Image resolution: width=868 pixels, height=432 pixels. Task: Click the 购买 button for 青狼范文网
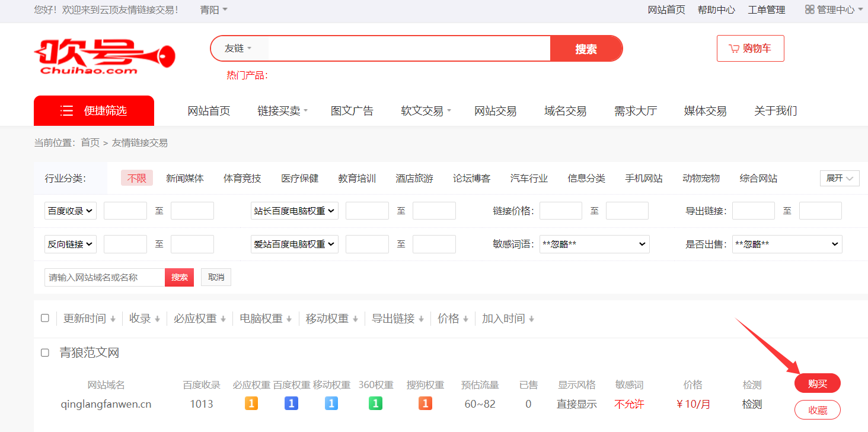[818, 383]
